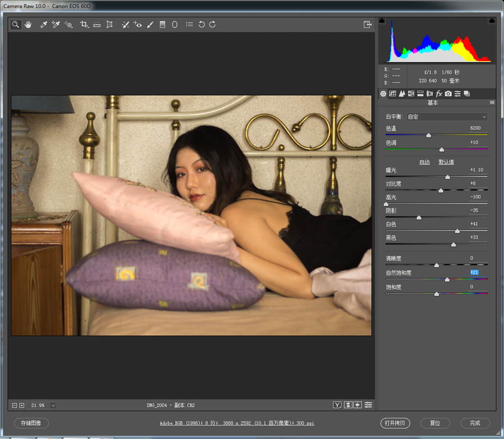The width and height of the screenshot is (504, 439).
Task: Select the Crop tool
Action: (84, 25)
